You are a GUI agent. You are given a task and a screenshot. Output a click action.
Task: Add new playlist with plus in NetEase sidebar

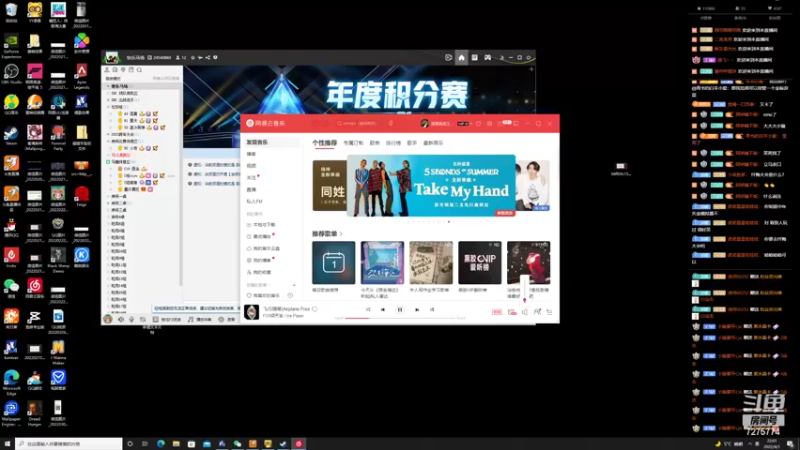point(294,285)
